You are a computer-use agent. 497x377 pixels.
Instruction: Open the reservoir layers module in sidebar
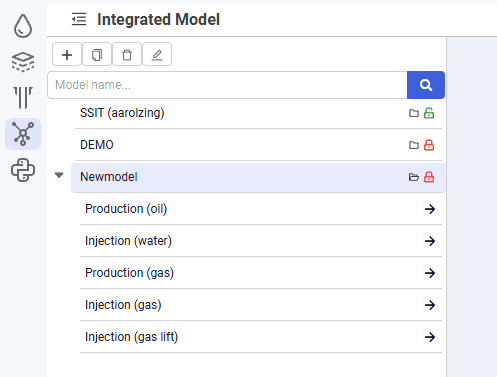(x=23, y=62)
